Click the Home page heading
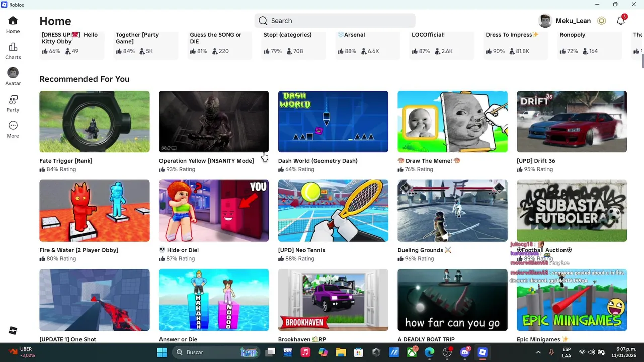This screenshot has height=362, width=644. pos(55,21)
